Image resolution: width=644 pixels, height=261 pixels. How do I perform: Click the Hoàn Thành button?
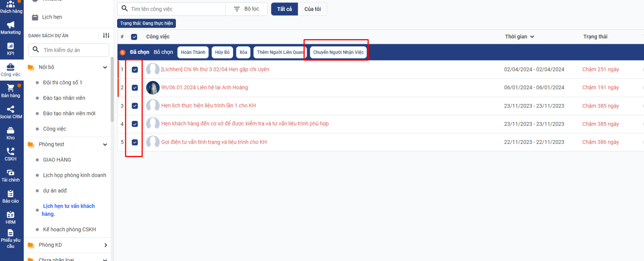pyautogui.click(x=193, y=52)
